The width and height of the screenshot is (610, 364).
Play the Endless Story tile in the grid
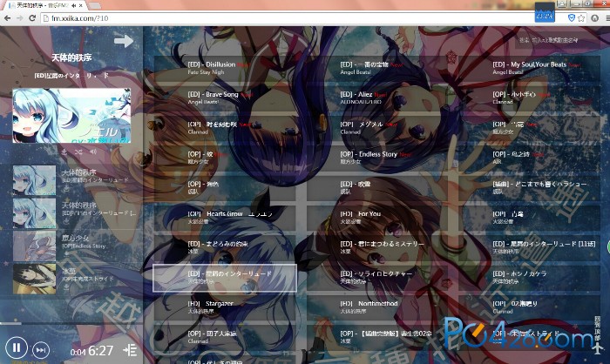point(377,158)
